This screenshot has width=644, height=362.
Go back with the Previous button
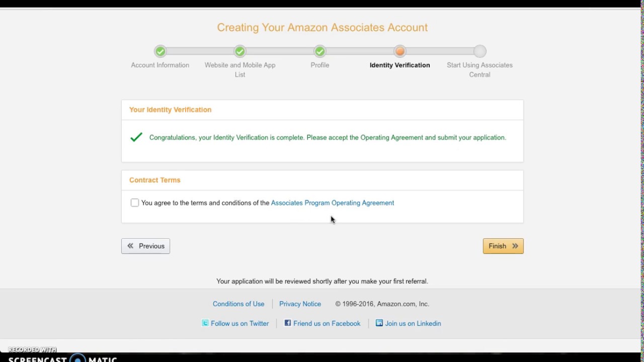click(145, 246)
